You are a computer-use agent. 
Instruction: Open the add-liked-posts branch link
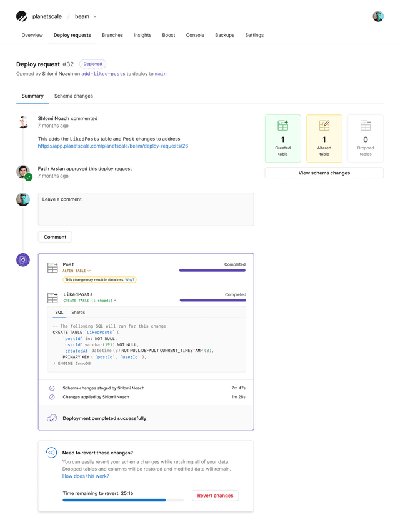[x=104, y=73]
